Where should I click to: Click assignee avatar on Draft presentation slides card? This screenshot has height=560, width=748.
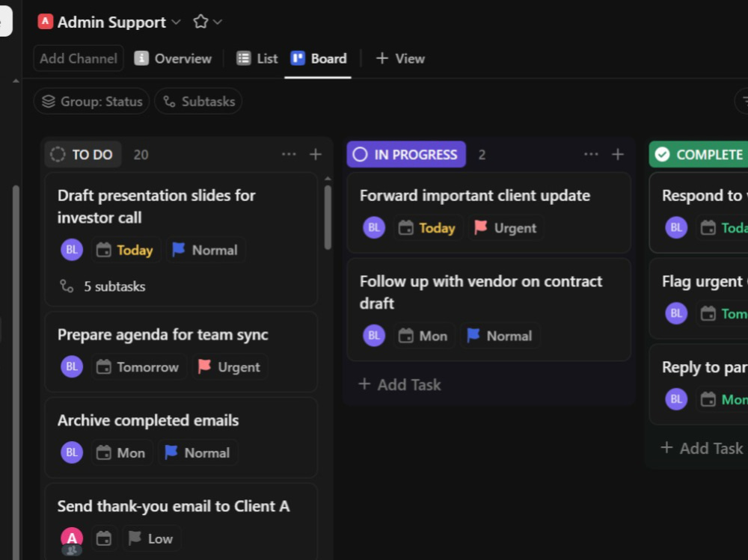coord(72,250)
